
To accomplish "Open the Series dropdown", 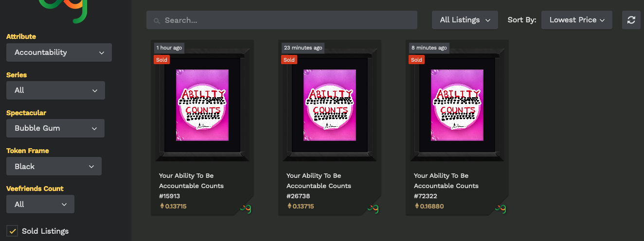I will point(55,90).
